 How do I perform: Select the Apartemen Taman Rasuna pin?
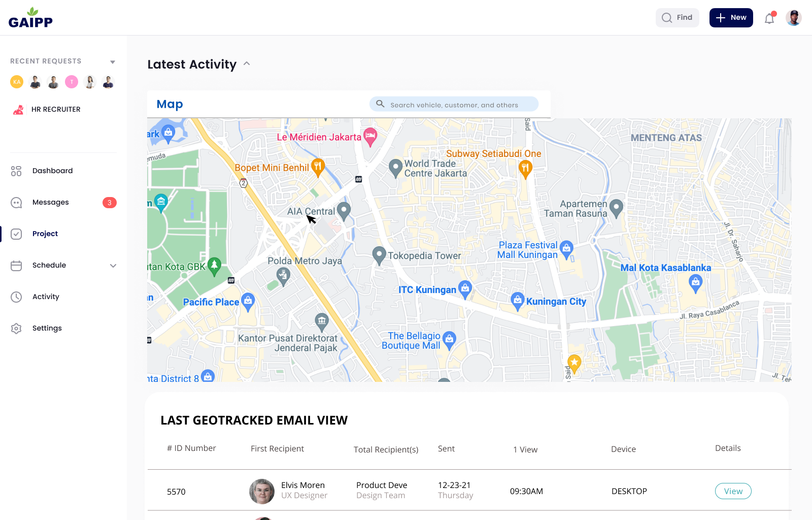pos(616,208)
